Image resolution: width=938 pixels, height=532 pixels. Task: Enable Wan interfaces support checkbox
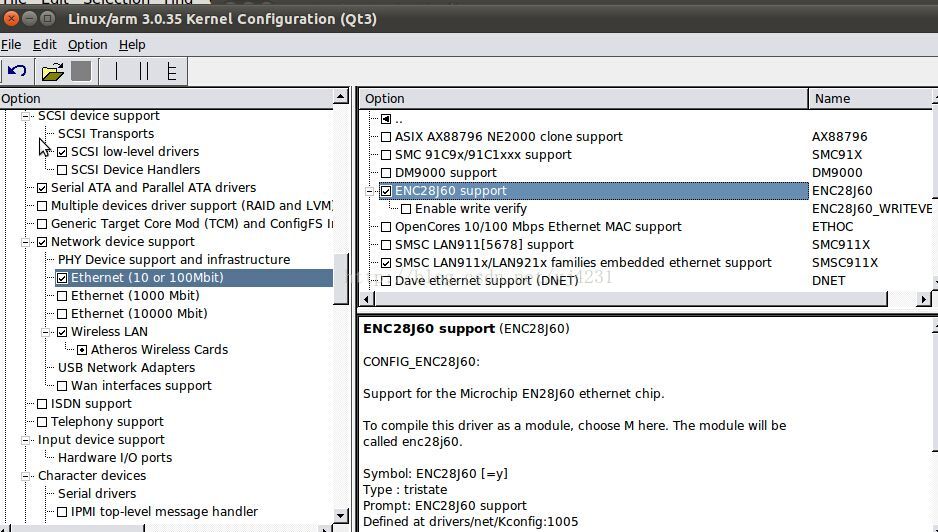pyautogui.click(x=62, y=386)
